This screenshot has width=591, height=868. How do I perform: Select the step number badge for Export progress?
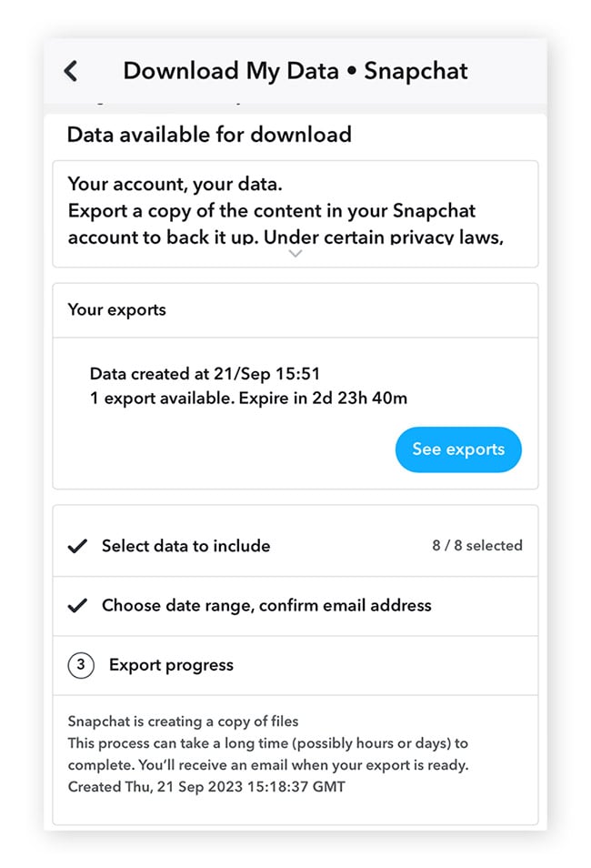pyautogui.click(x=80, y=665)
